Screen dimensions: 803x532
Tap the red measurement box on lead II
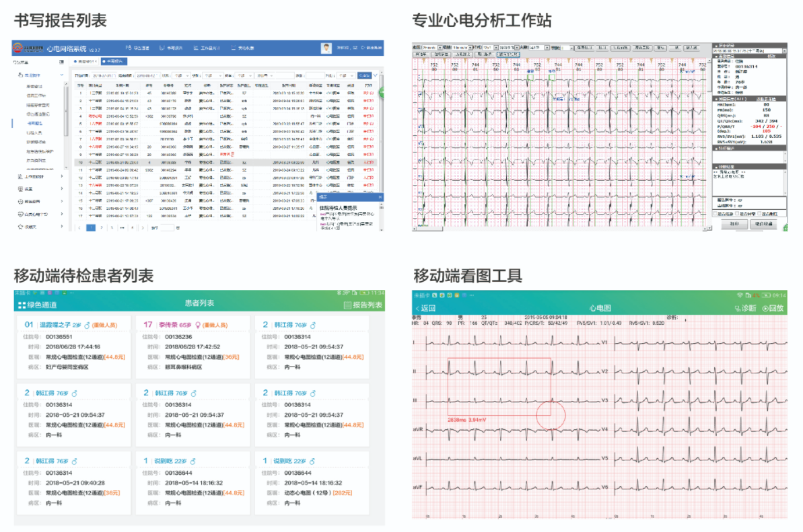click(499, 387)
